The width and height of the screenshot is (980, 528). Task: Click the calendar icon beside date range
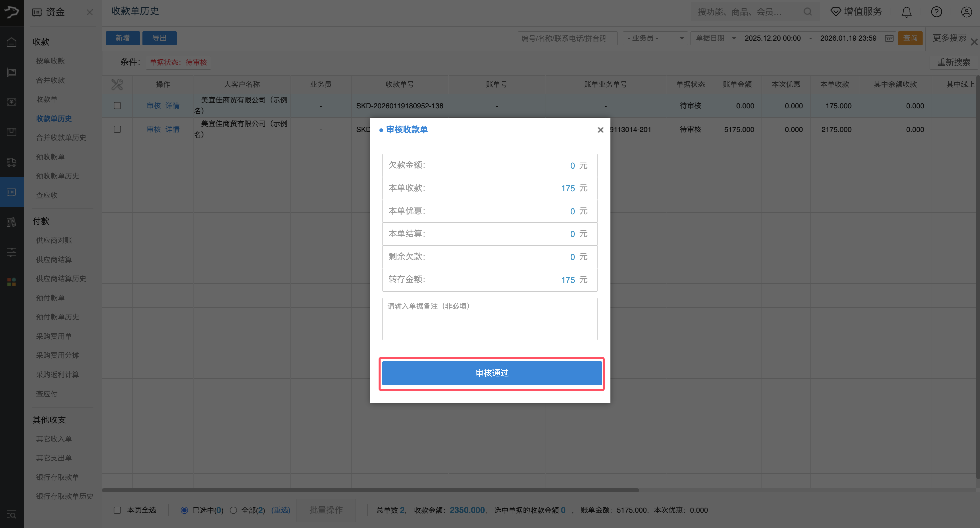[889, 38]
